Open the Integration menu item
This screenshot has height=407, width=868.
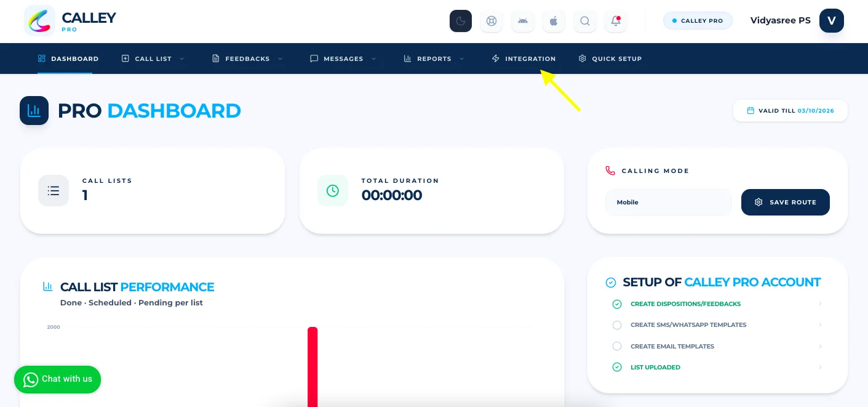[524, 58]
